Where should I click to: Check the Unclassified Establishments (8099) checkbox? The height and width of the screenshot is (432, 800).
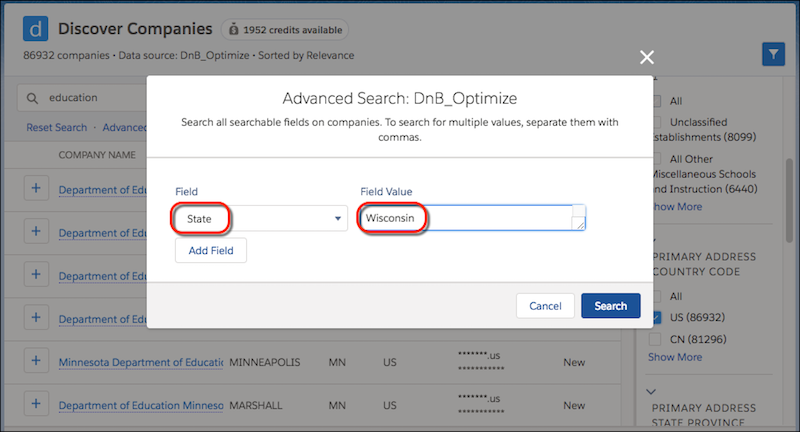(x=657, y=122)
